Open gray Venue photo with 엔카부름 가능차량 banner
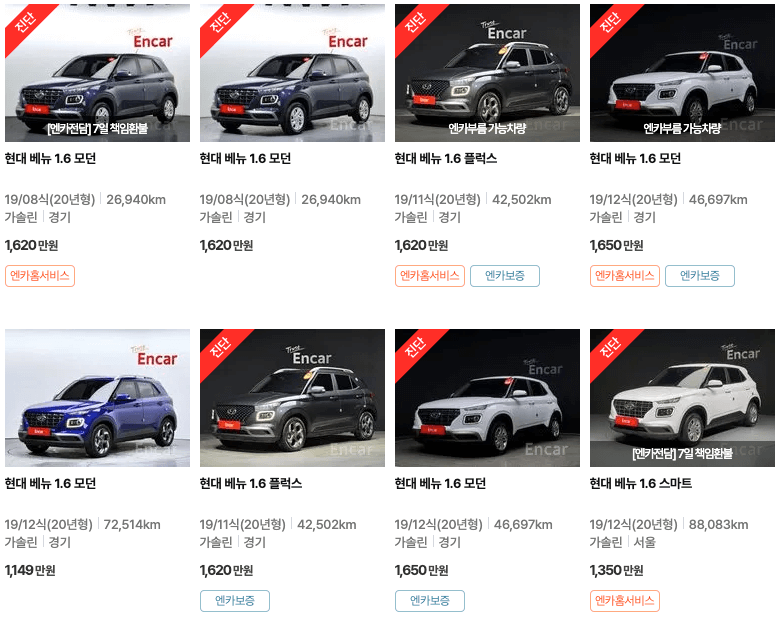Screen dimensions: 778x619 tap(487, 73)
